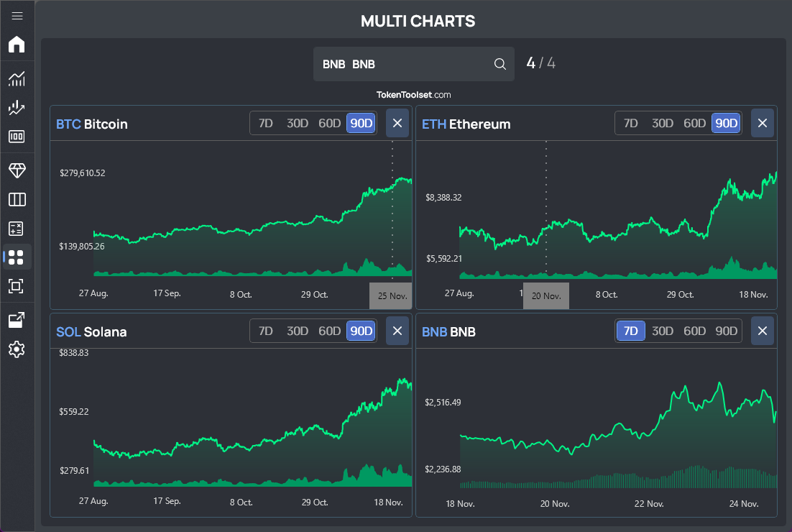
Task: Open the fullscreen focus frame icon
Action: point(17,286)
